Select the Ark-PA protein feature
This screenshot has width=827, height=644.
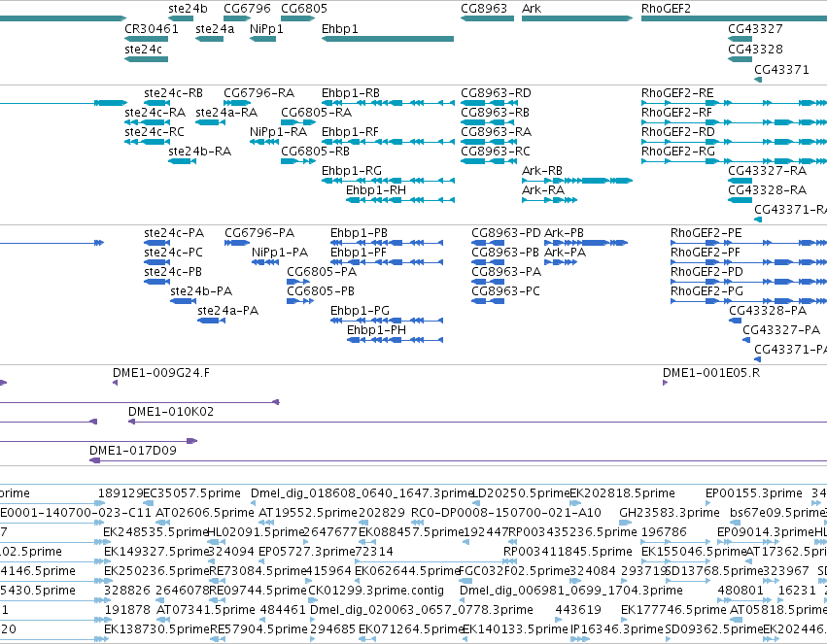(561, 262)
